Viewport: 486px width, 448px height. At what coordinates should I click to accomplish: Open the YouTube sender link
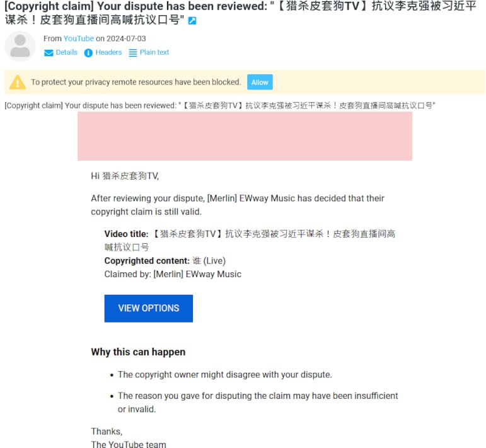point(79,38)
